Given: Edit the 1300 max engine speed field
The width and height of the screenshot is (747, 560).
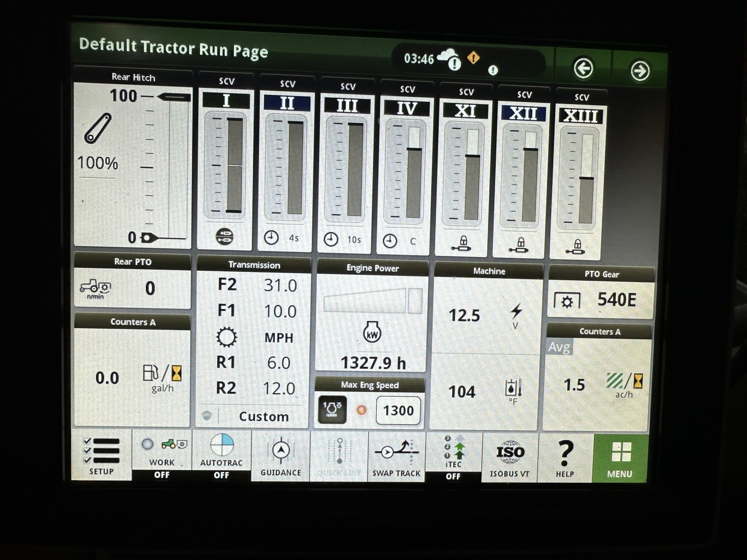Looking at the screenshot, I should pyautogui.click(x=398, y=411).
